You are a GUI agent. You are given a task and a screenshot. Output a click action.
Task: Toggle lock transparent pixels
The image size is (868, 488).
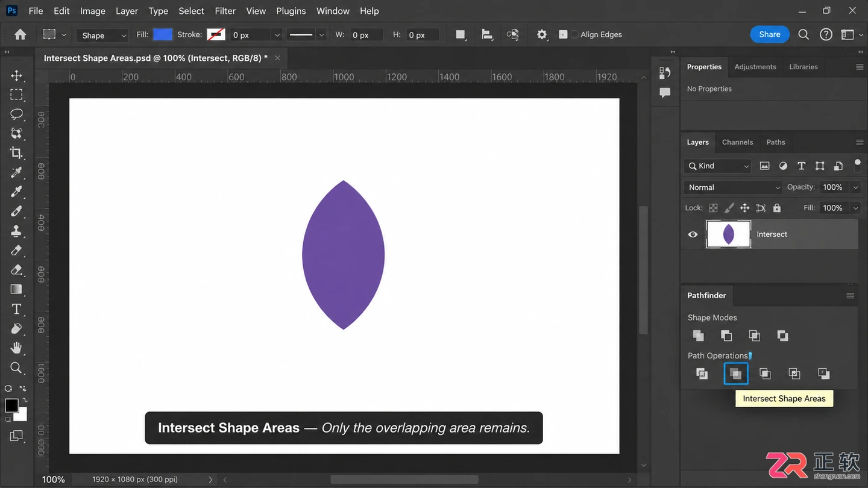click(713, 208)
